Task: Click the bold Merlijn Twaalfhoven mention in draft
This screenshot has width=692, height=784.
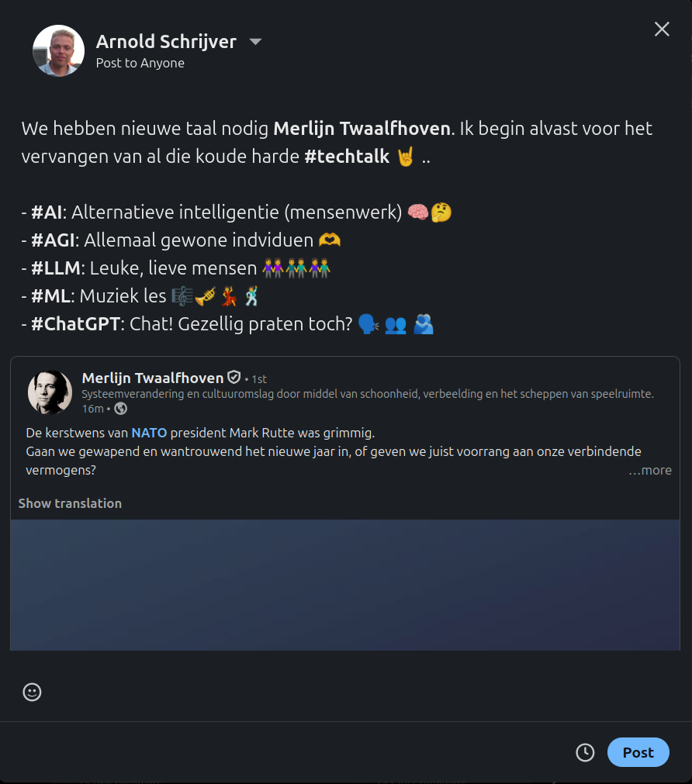Action: pos(362,128)
